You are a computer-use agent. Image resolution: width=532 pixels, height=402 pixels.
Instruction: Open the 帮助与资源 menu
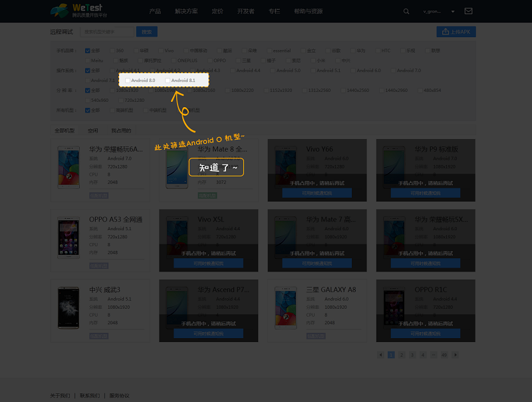pos(308,11)
